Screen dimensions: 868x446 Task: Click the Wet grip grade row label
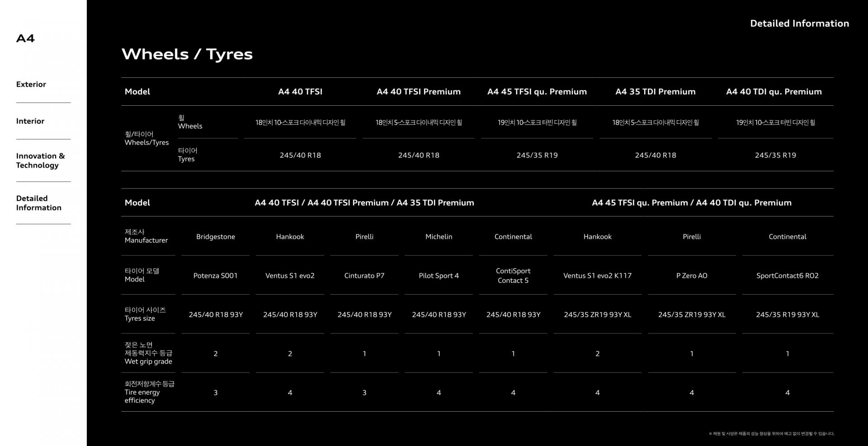[148, 353]
